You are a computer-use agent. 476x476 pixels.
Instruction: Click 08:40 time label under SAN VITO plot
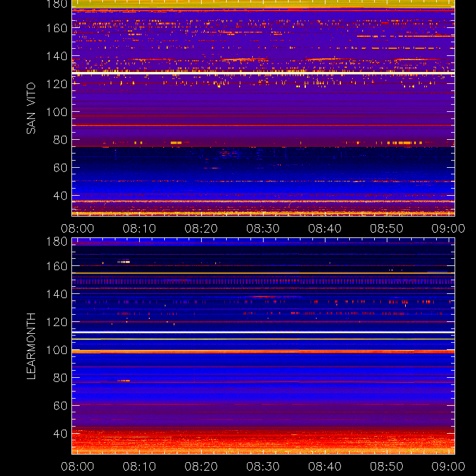click(x=325, y=228)
